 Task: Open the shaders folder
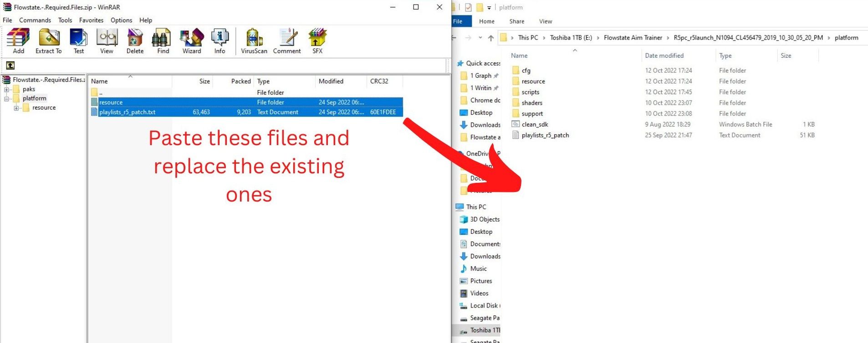(x=532, y=103)
